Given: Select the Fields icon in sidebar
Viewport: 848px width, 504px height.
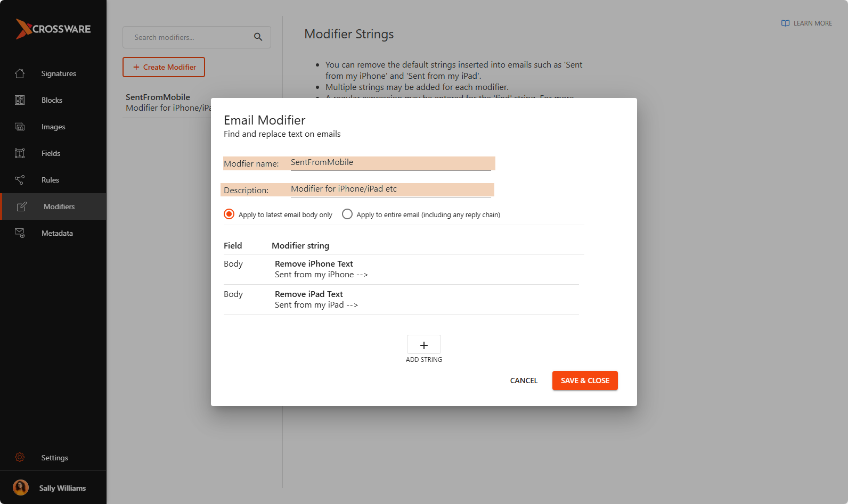Looking at the screenshot, I should click(x=20, y=153).
